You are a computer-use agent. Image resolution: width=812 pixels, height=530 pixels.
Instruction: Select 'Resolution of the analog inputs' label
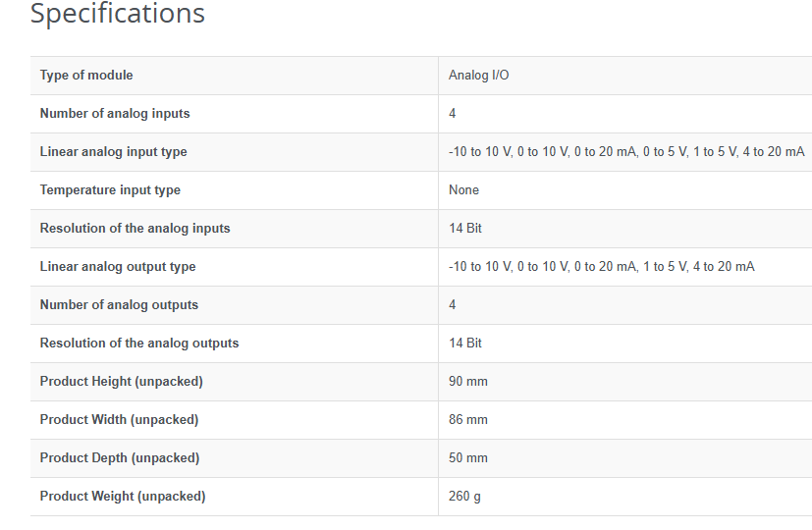[135, 229]
